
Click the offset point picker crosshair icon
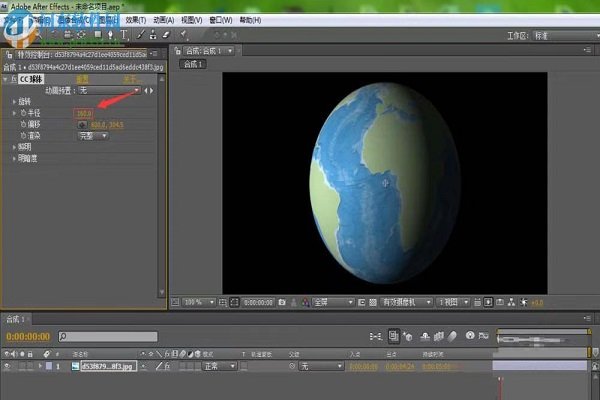82,125
